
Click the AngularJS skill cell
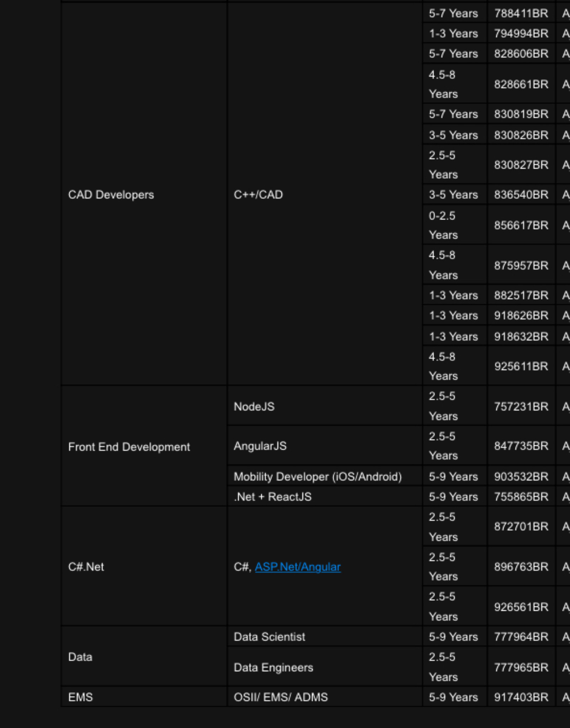click(x=324, y=446)
